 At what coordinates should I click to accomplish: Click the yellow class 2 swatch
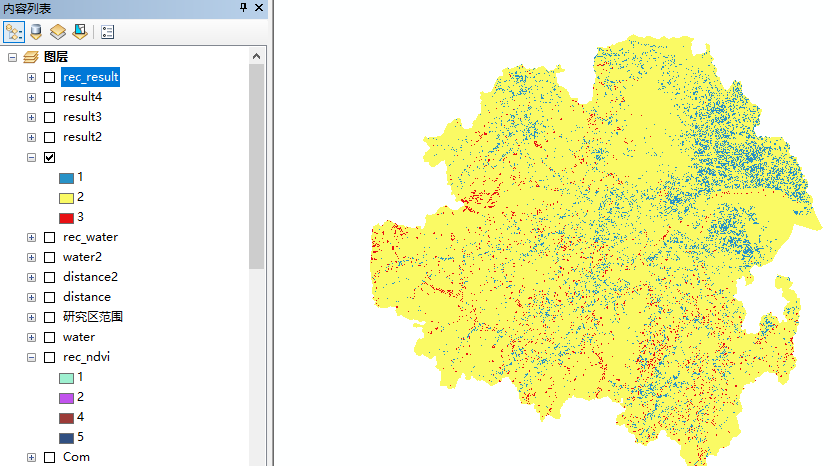tap(66, 199)
